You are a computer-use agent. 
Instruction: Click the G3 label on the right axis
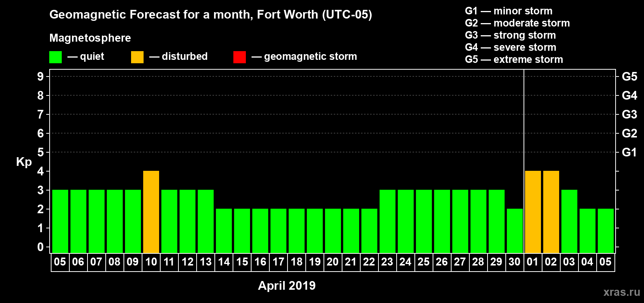[x=630, y=114]
